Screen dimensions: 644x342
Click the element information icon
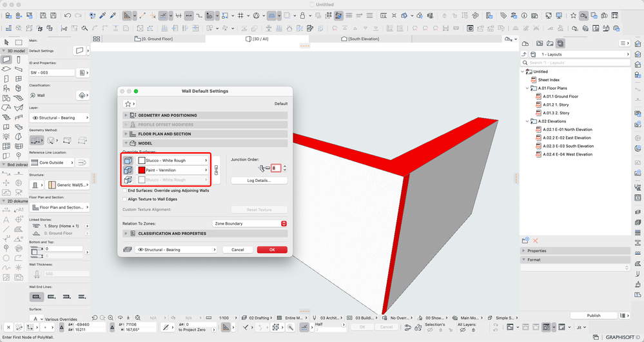pyautogui.click(x=524, y=15)
